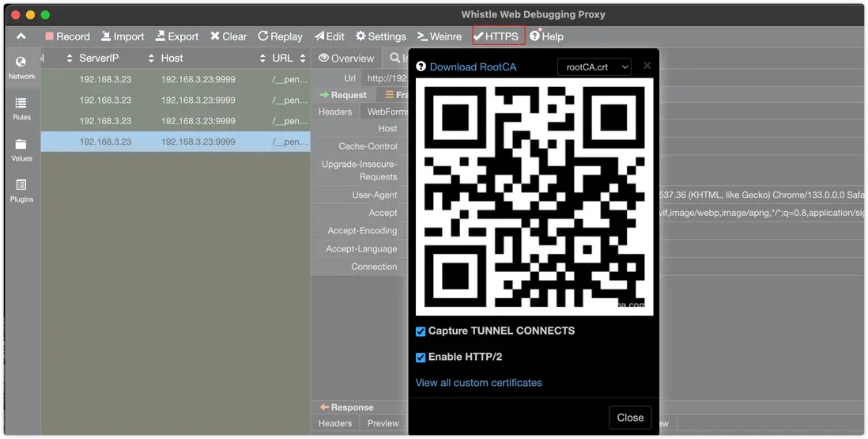The width and height of the screenshot is (868, 439).
Task: Click the Accept-Language header label
Action: (x=361, y=249)
